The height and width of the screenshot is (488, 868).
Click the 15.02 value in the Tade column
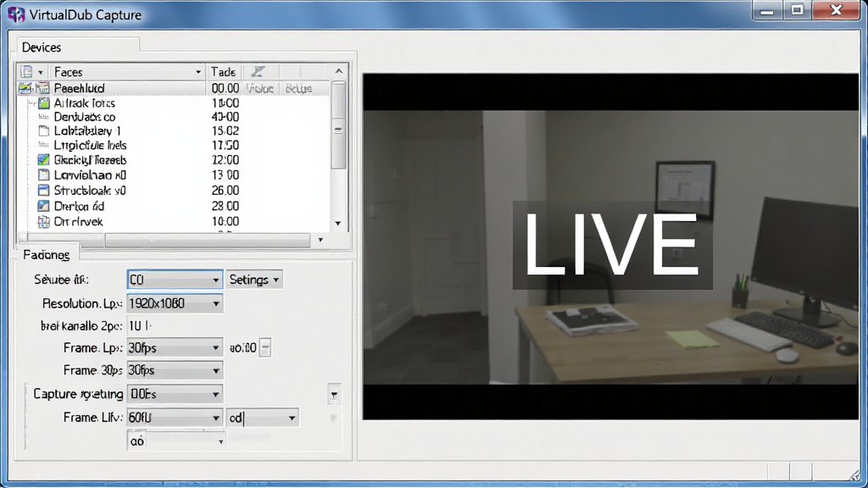(225, 131)
